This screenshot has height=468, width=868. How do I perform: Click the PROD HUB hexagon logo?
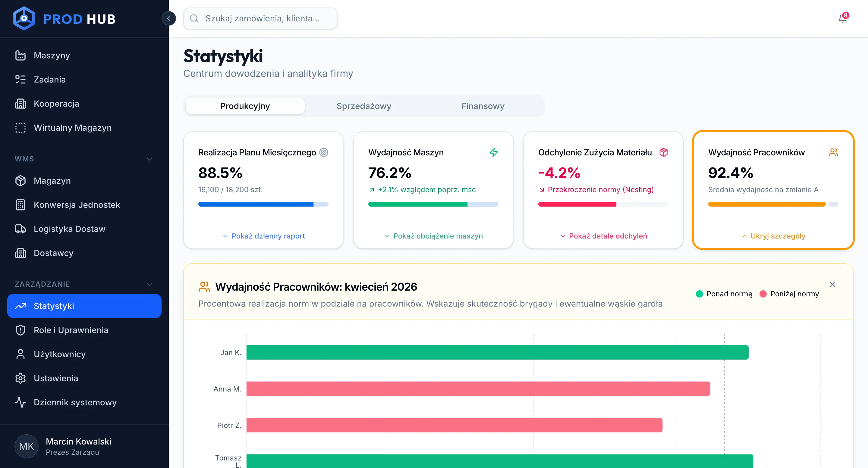[x=24, y=18]
